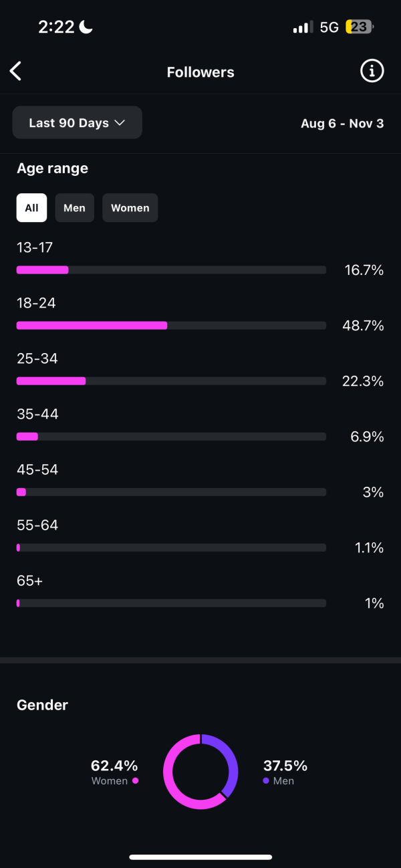Image resolution: width=401 pixels, height=868 pixels.
Task: Switch age filter to Men
Action: tap(74, 208)
